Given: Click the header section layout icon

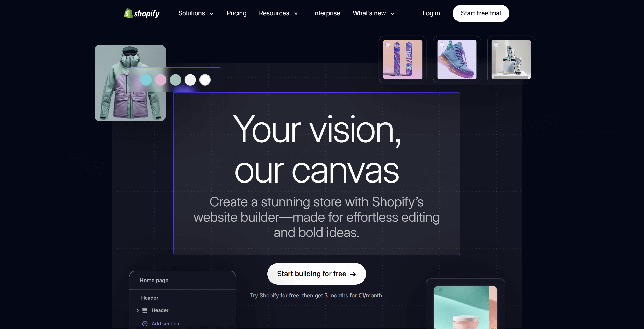Looking at the screenshot, I should (145, 310).
